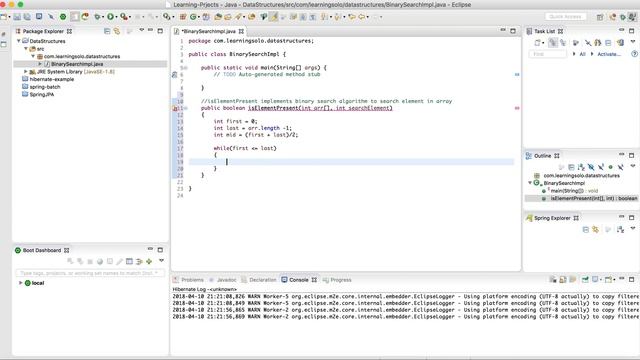Viewport: 640px width, 360px height.
Task: Toggle Focus on Workweek in Task List
Action: point(576,42)
